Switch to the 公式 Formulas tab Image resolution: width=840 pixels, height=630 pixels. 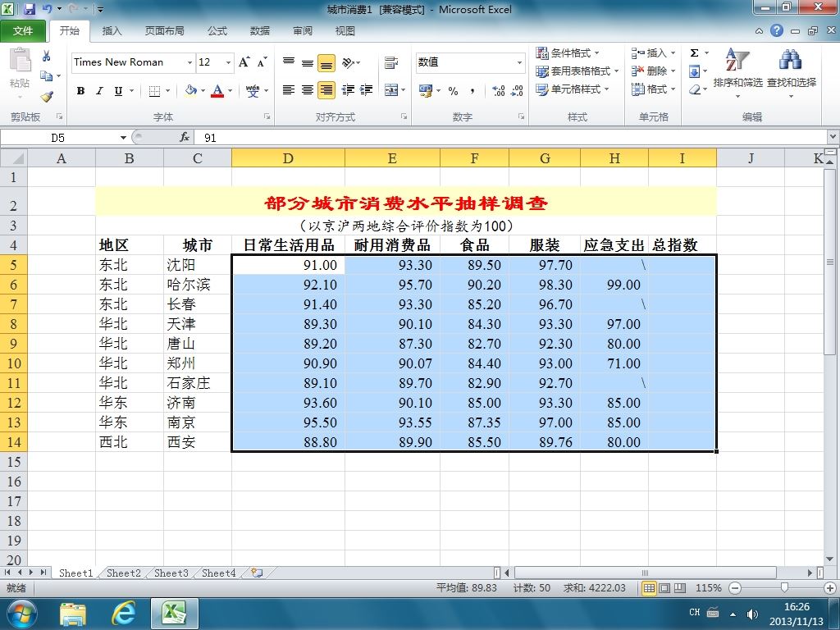coord(217,31)
